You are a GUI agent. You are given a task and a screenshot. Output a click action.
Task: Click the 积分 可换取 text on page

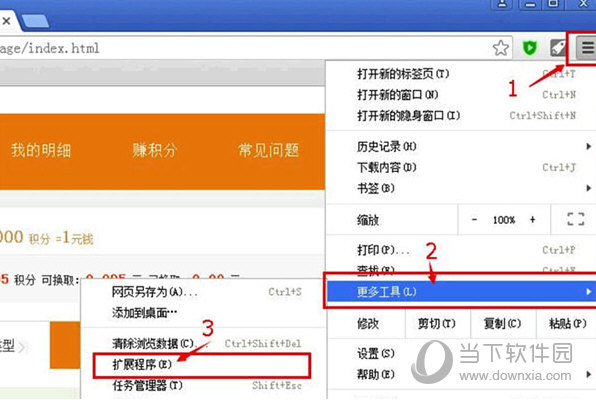point(46,280)
